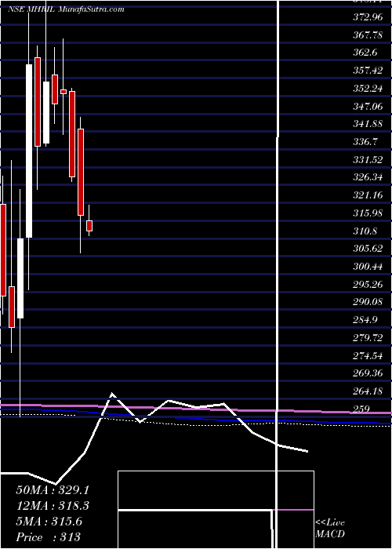The image size is (392, 549).
Task: Click the 269.36 price axis label
Action: pos(368,373)
